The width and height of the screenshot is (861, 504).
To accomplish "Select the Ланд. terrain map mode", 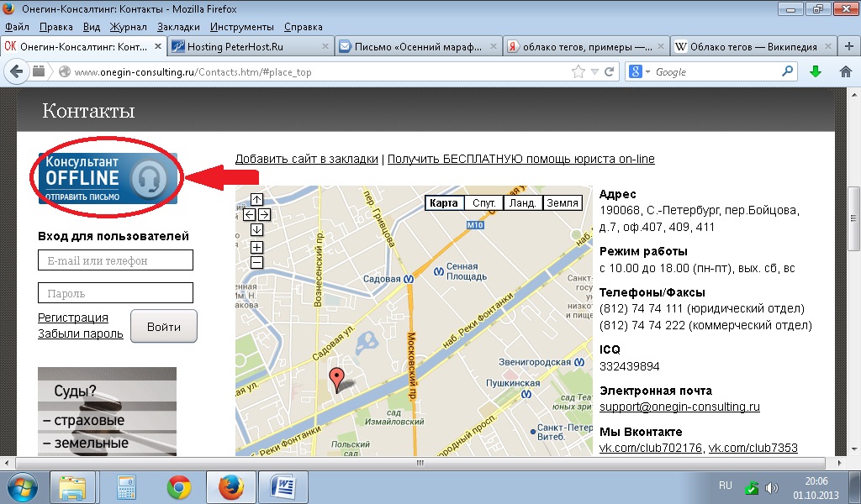I will point(523,202).
